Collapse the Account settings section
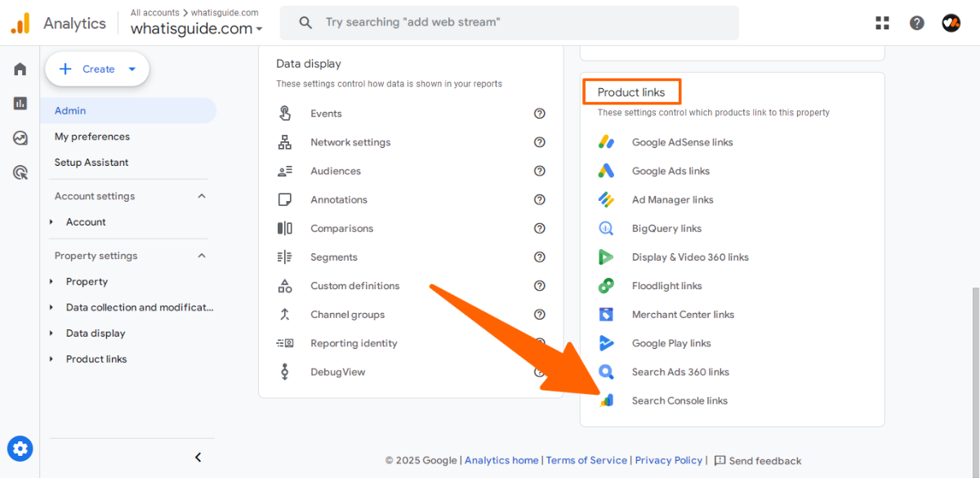The image size is (980, 478). [202, 196]
